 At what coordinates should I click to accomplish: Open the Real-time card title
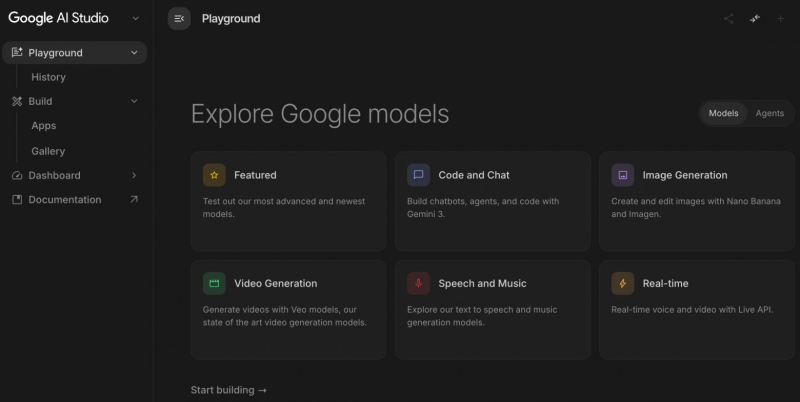tap(665, 283)
